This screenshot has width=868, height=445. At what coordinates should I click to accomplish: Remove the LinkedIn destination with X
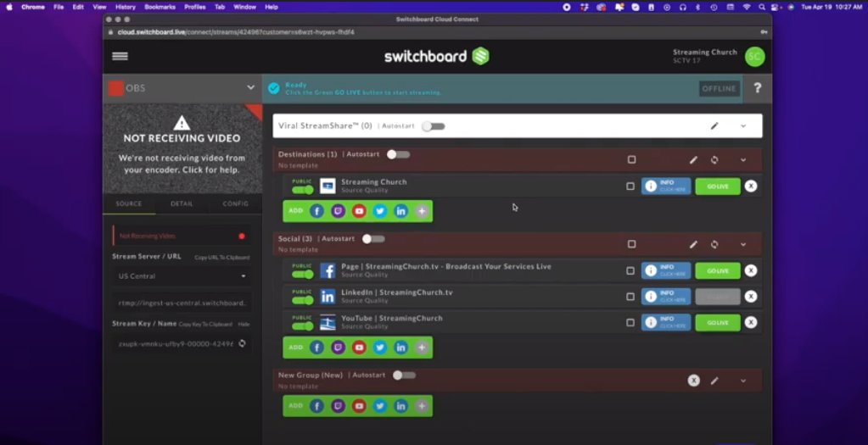tap(751, 297)
